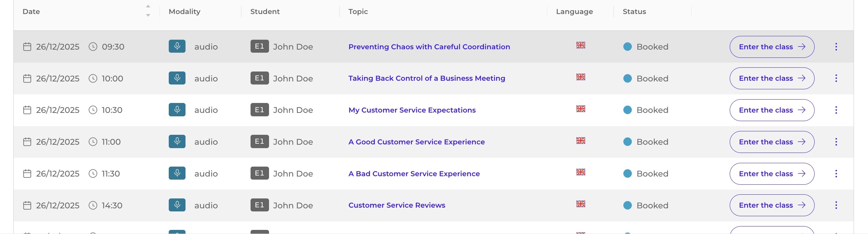The height and width of the screenshot is (234, 868).
Task: Click the Date column header
Action: (x=31, y=12)
